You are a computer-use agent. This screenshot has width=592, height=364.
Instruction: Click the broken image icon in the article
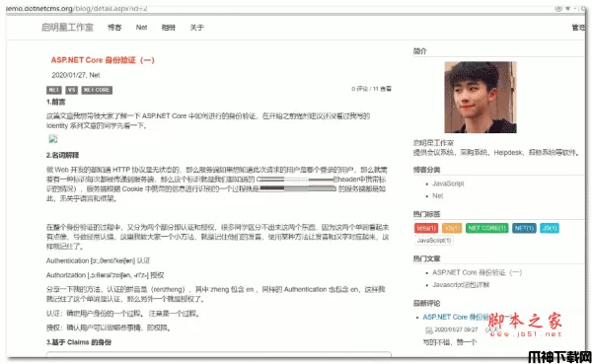53,139
